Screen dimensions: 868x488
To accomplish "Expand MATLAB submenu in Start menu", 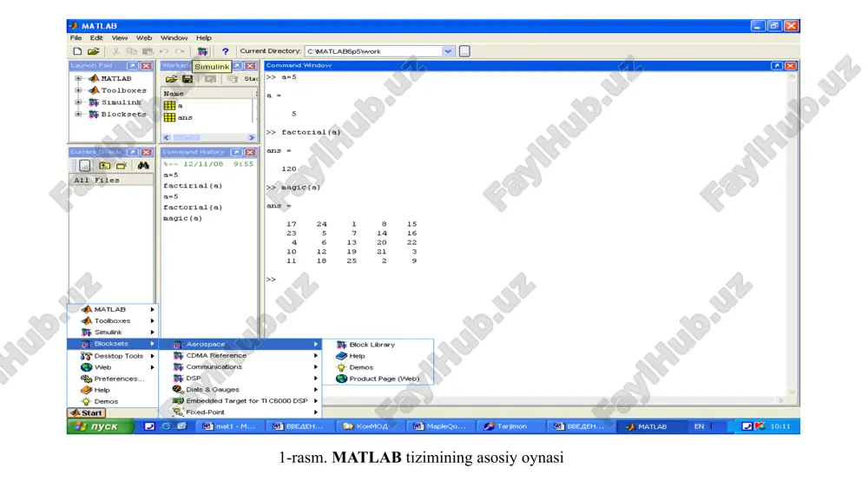I will [x=113, y=310].
